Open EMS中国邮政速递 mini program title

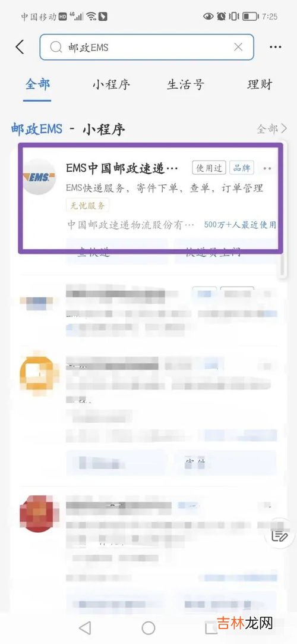point(122,168)
